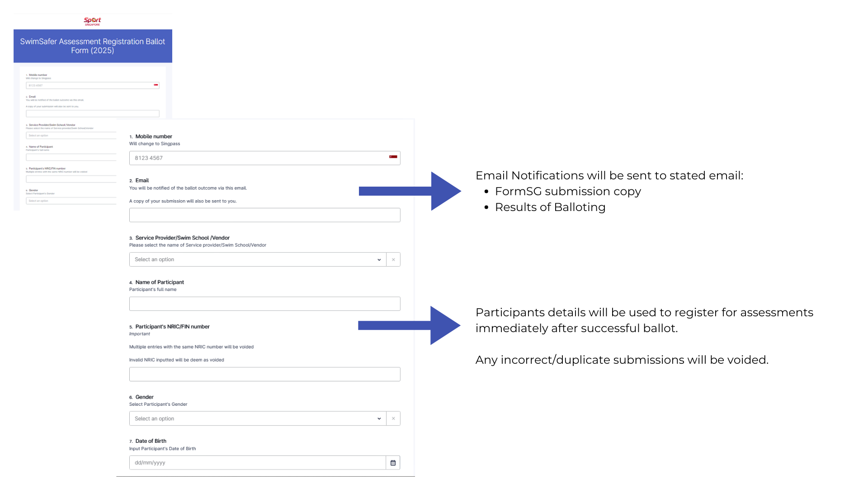Click the Mobile number input field
868x488 pixels.
[264, 158]
